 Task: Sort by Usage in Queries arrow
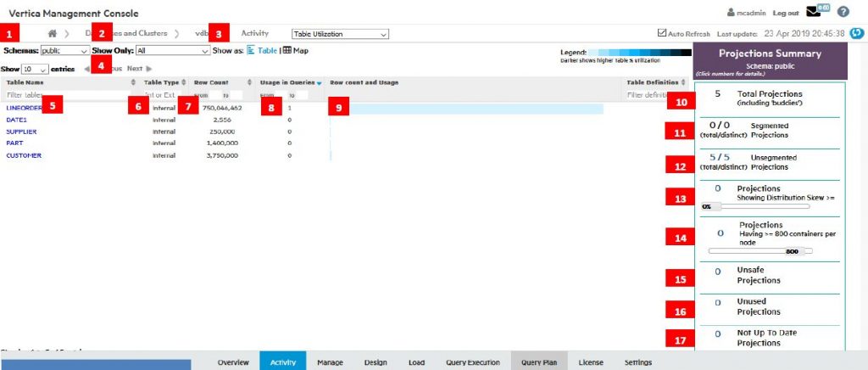(319, 83)
